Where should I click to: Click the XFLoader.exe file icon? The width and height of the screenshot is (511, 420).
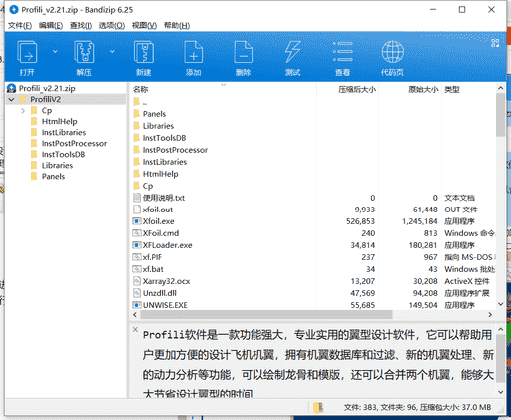pos(137,245)
